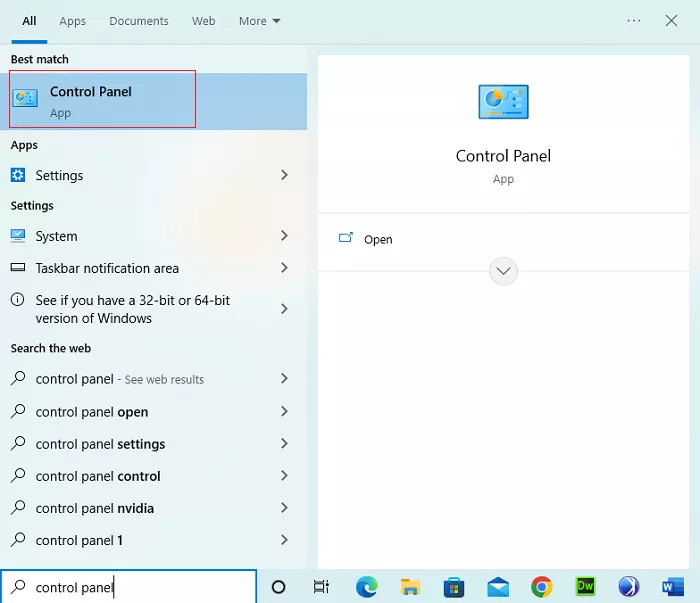Expand more actions with down chevron circle
Image resolution: width=700 pixels, height=603 pixels.
(503, 271)
